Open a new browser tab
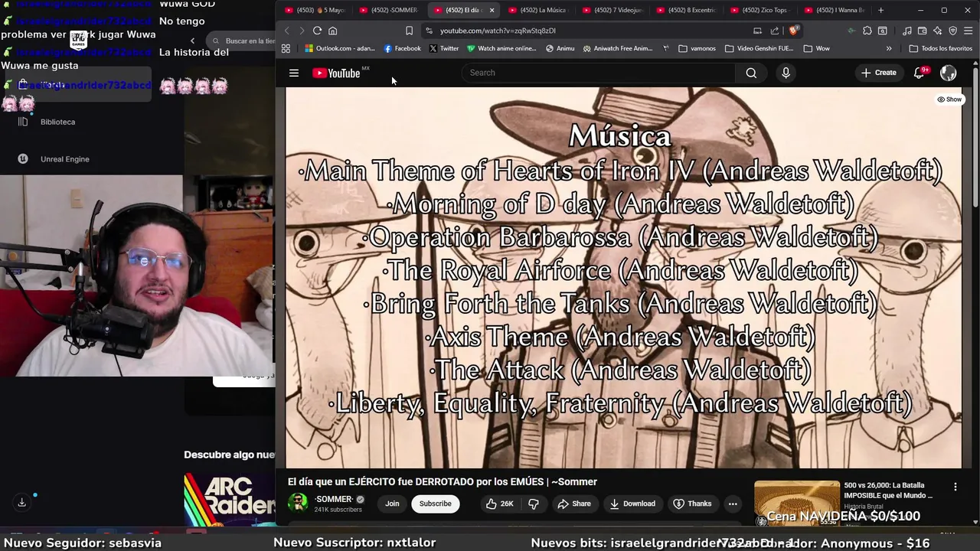The height and width of the screenshot is (551, 980). tap(880, 10)
